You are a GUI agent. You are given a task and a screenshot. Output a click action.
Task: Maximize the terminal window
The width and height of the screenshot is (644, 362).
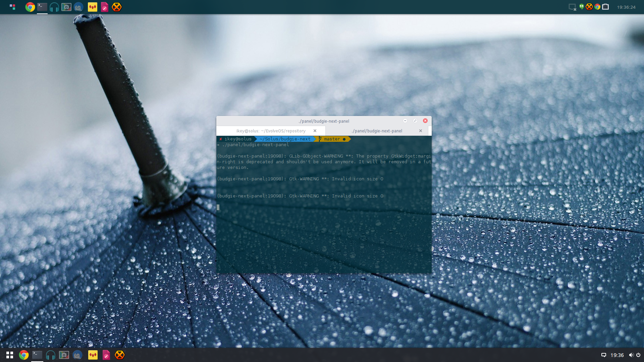(x=415, y=121)
